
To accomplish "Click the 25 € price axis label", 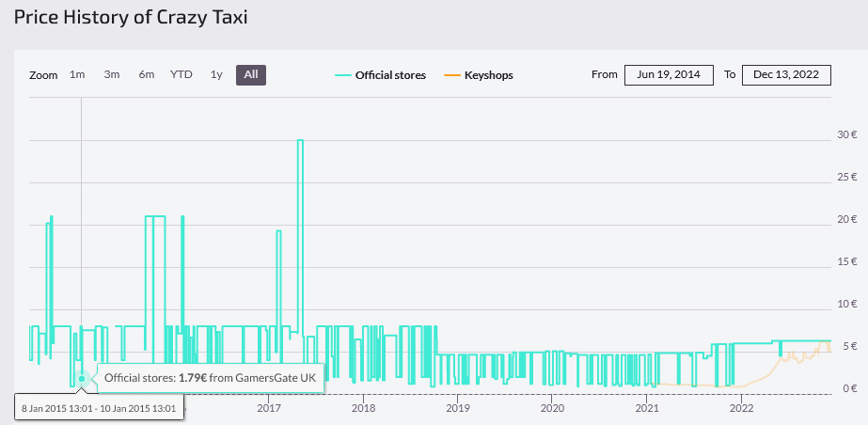I will (x=846, y=177).
